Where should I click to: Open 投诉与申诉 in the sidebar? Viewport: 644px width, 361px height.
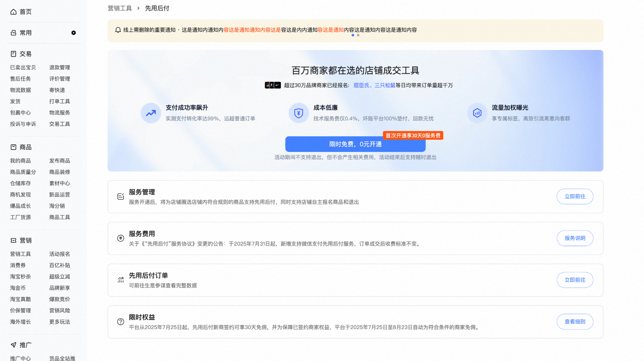point(23,124)
